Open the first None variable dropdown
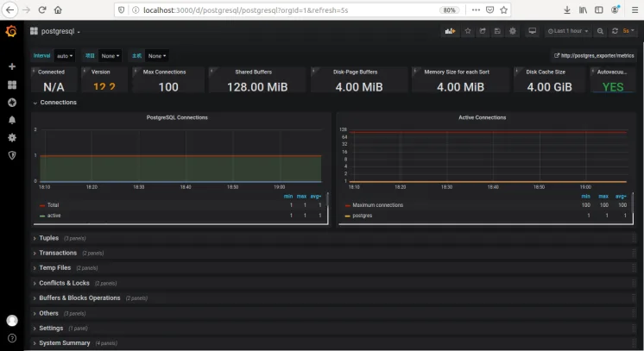Screen dimensions: 644x351 [110, 56]
